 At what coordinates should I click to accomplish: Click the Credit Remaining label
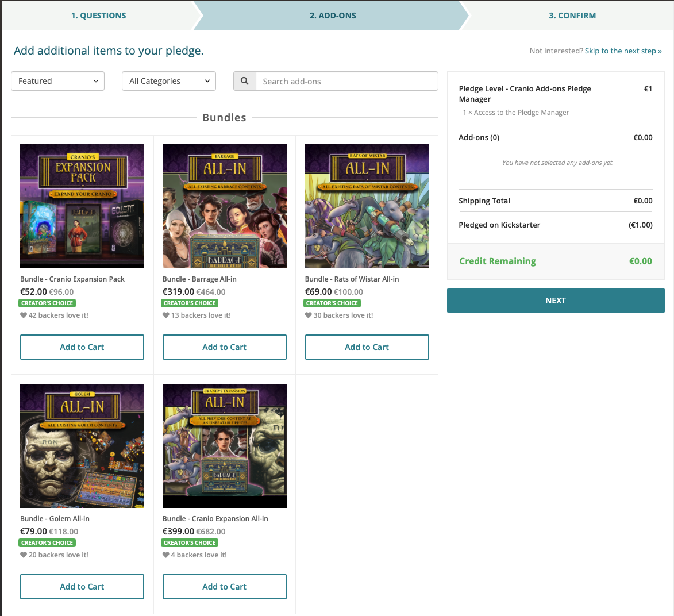click(498, 261)
